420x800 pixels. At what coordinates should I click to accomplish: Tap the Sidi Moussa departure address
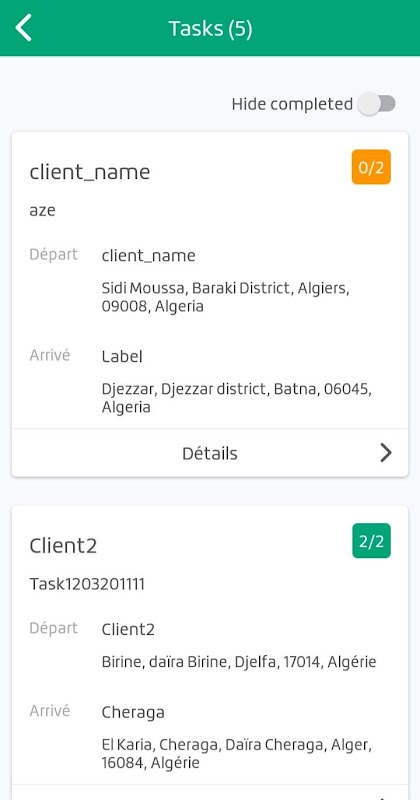(x=226, y=297)
